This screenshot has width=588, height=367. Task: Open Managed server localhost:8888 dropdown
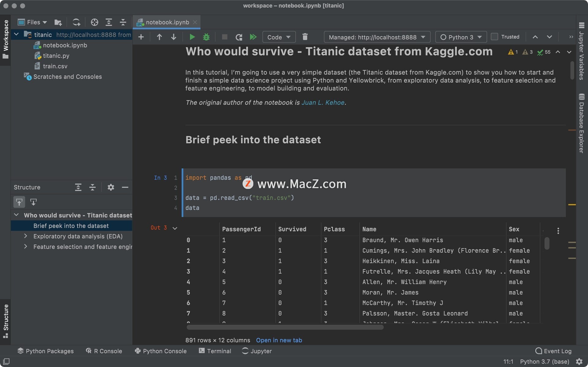coord(377,37)
